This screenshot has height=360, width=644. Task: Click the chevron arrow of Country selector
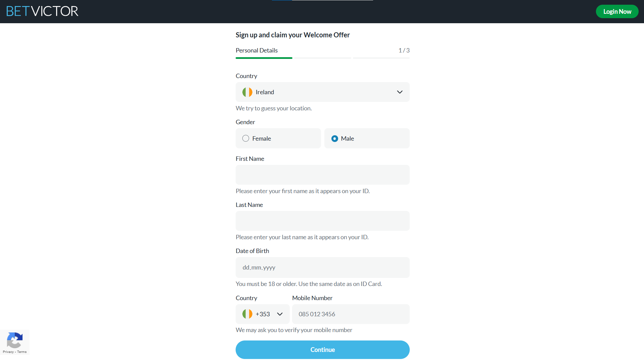click(400, 92)
